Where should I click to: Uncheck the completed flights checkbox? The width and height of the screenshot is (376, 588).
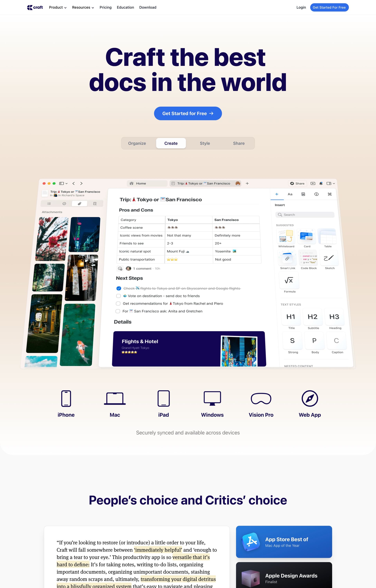(x=119, y=288)
